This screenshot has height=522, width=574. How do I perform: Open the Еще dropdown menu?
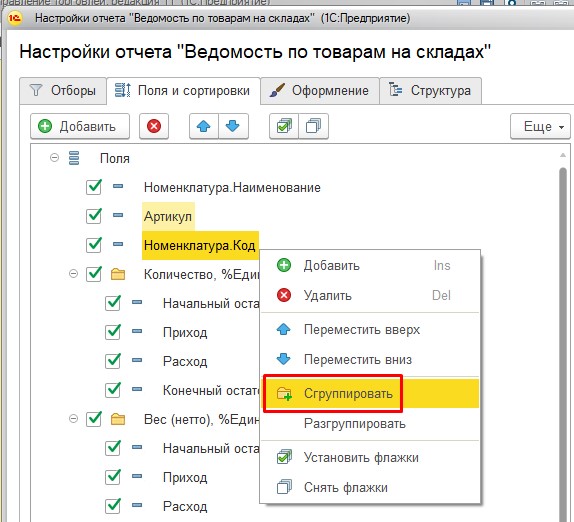[x=540, y=126]
